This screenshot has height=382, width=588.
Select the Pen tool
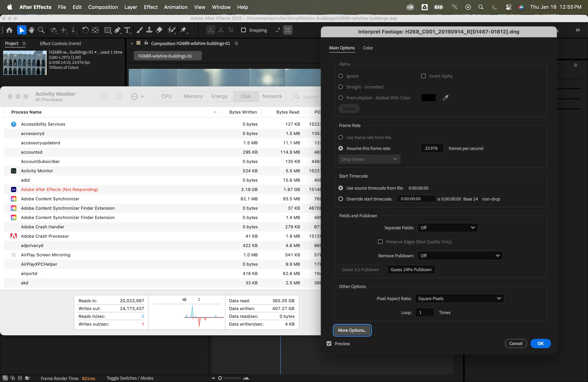[117, 30]
